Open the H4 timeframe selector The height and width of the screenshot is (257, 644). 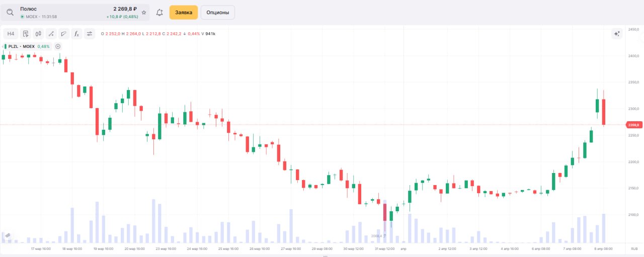coord(11,34)
